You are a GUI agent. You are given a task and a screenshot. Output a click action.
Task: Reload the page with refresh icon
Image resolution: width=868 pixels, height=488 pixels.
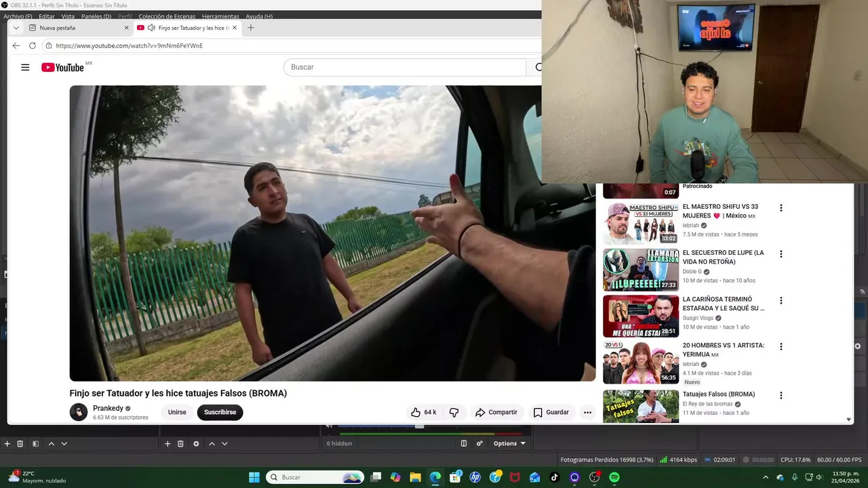point(32,45)
